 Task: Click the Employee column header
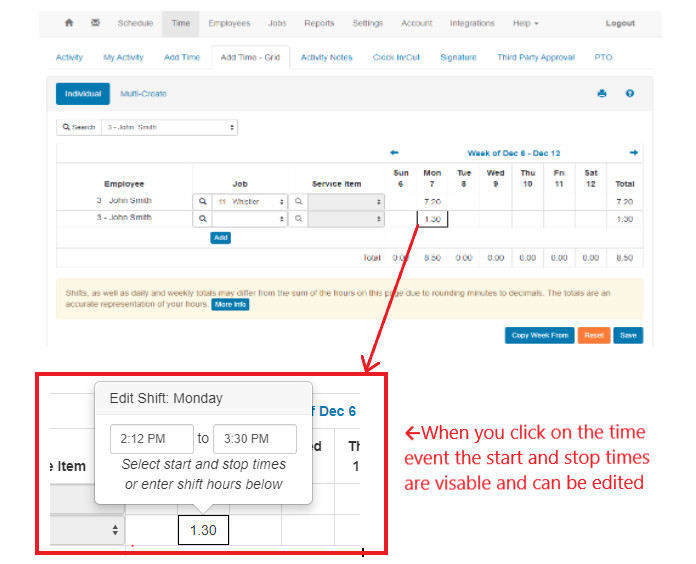click(x=124, y=184)
